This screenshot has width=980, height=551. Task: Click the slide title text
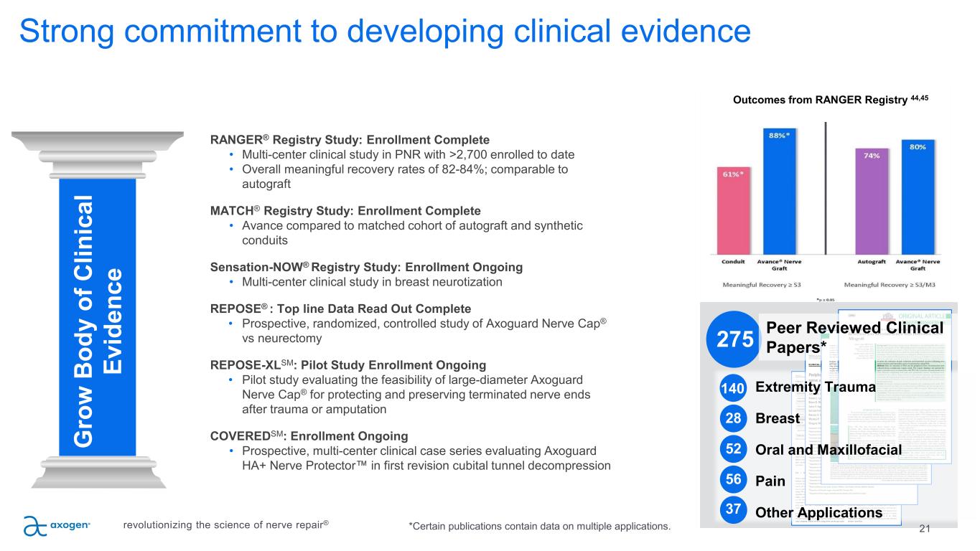point(385,30)
